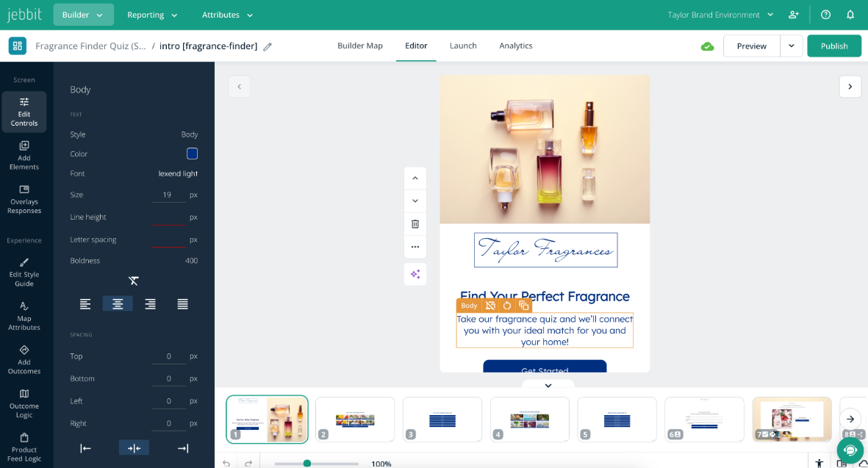Open Product Feed Logic
The width and height of the screenshot is (868, 468).
tap(24, 447)
